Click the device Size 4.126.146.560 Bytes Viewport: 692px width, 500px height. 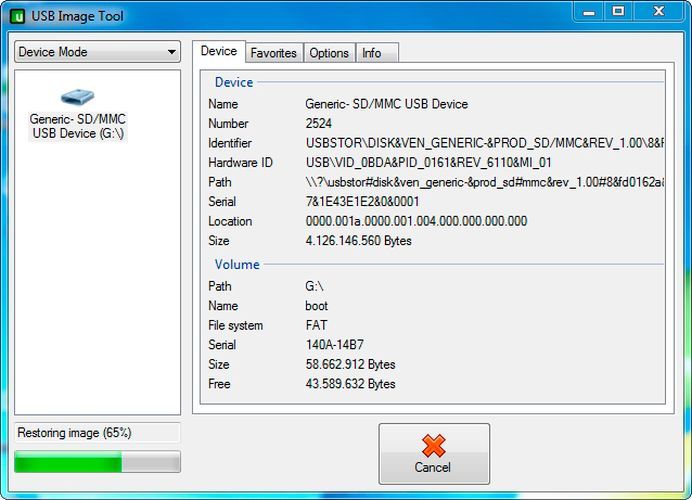pos(358,241)
